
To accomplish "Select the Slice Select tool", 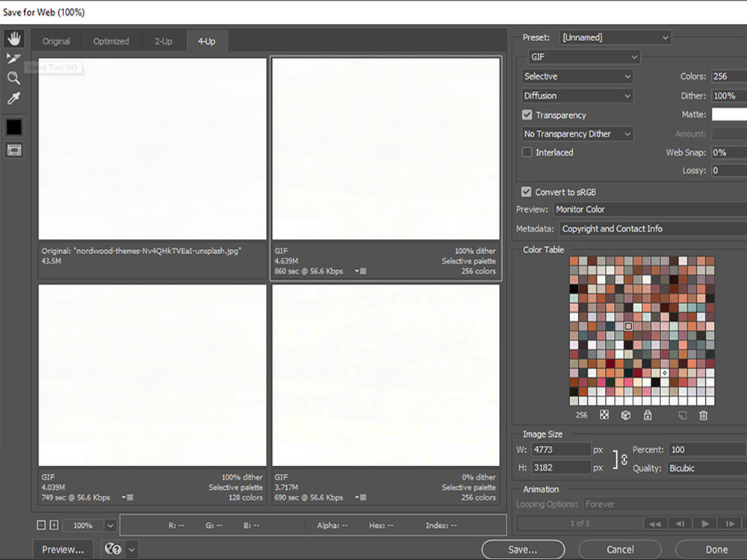I will click(13, 58).
